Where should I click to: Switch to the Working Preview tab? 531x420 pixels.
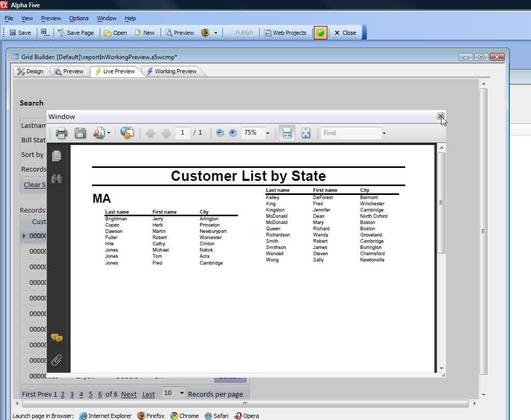[x=171, y=71]
